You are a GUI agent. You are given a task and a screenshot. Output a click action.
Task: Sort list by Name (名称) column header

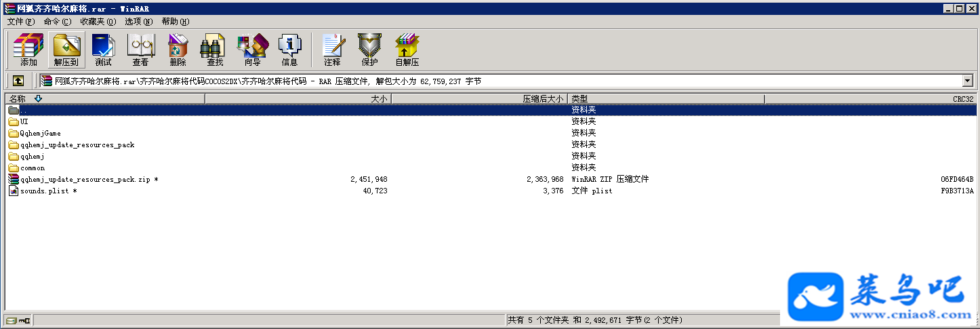pyautogui.click(x=104, y=99)
